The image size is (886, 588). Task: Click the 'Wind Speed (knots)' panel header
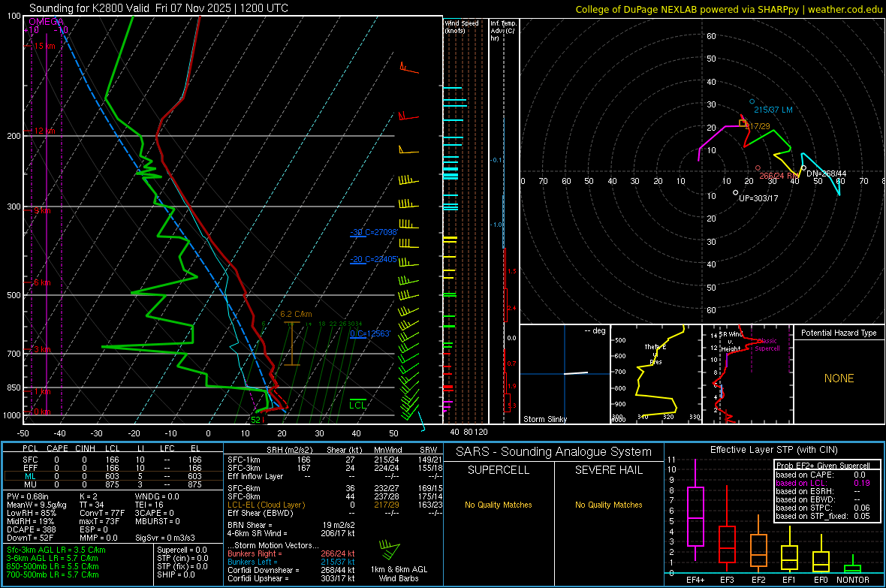pyautogui.click(x=462, y=26)
